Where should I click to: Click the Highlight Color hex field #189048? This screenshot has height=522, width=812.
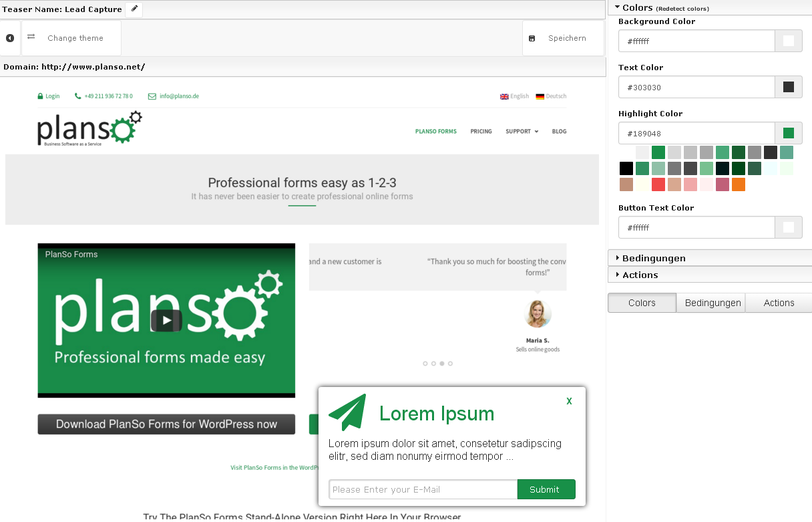pyautogui.click(x=696, y=133)
